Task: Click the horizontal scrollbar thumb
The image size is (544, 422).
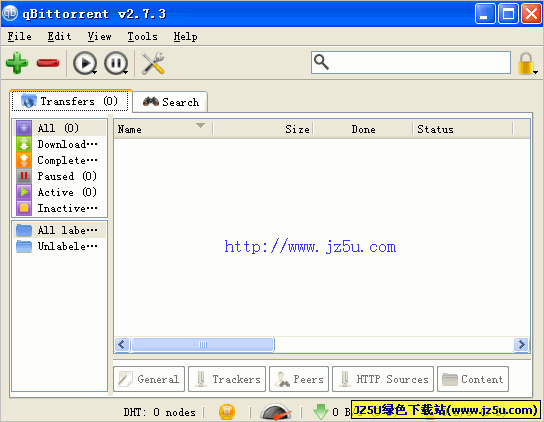Action: [203, 344]
